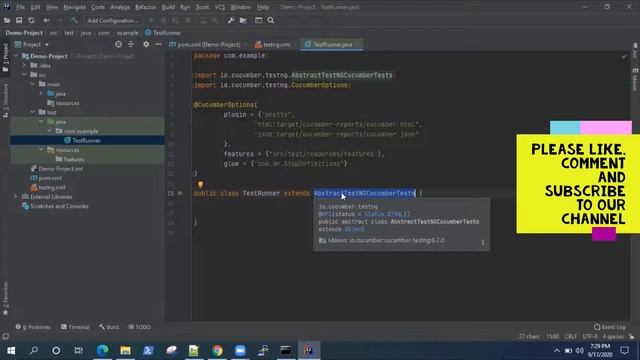Click UTF-8 encoding in status bar
Viewport: 640px width, 360px height.
(x=590, y=337)
